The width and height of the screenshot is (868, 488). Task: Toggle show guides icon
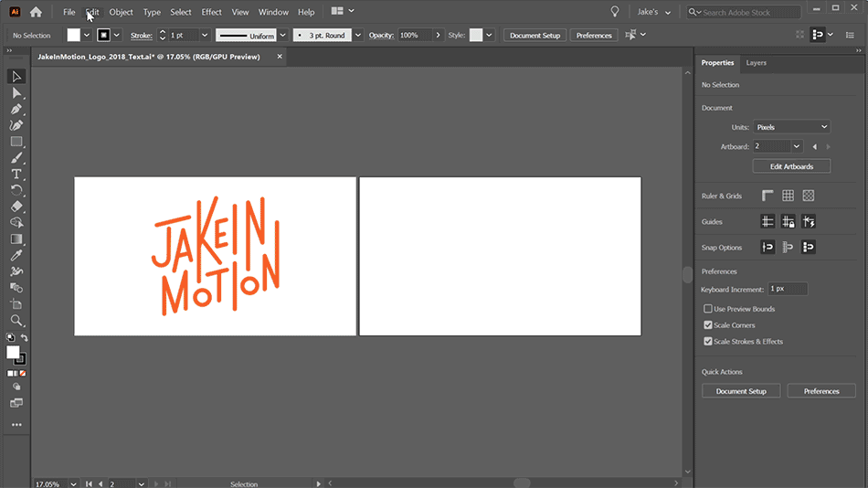click(767, 221)
